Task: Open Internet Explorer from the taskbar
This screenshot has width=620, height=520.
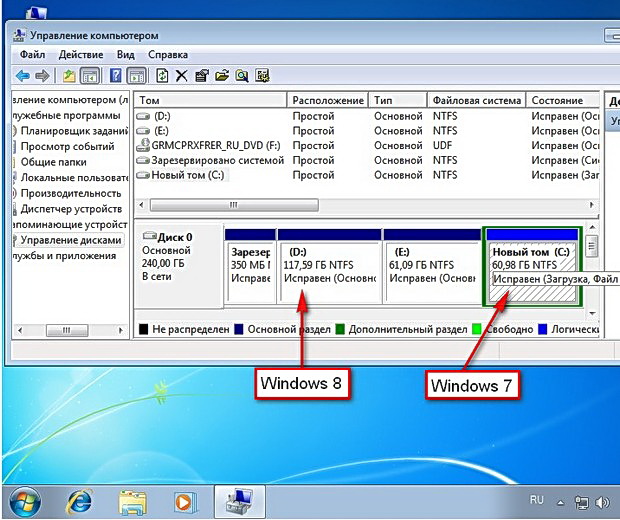Action: [79, 499]
